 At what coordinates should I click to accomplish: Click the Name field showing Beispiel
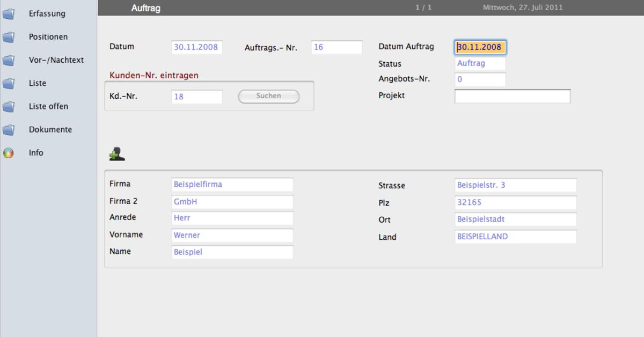tap(232, 252)
